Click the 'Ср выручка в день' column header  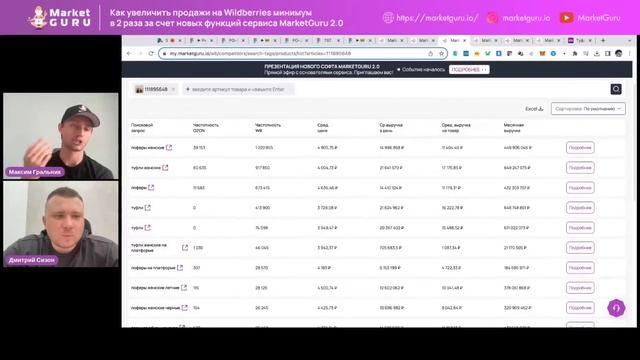click(x=391, y=128)
